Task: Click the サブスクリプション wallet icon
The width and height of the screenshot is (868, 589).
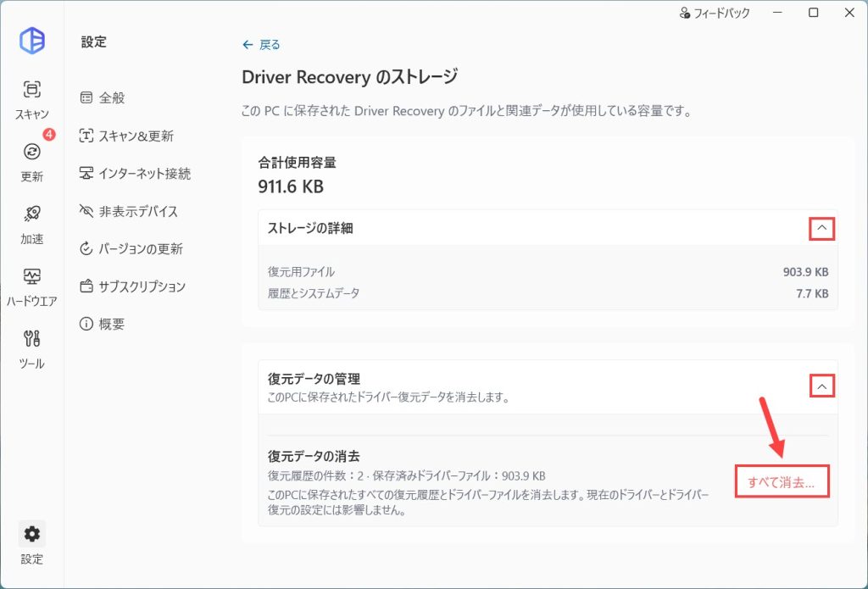Action: [86, 286]
